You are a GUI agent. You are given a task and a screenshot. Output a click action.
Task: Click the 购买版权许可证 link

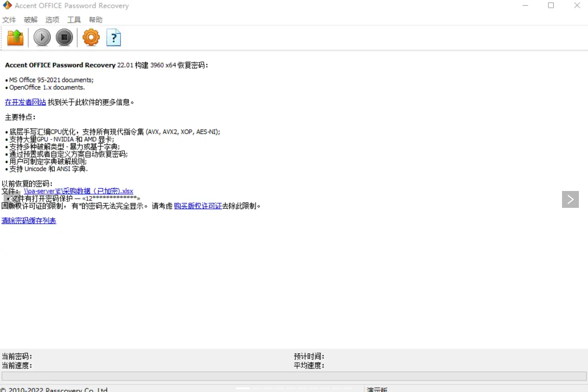(198, 206)
